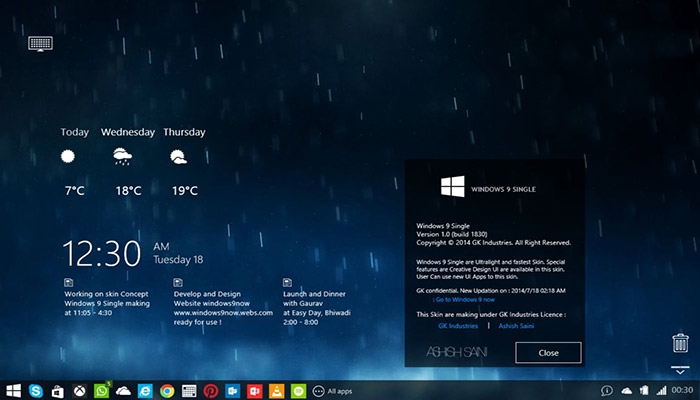Open the calendar grid taskbar icon
This screenshot has width=700, height=400.
(x=189, y=392)
